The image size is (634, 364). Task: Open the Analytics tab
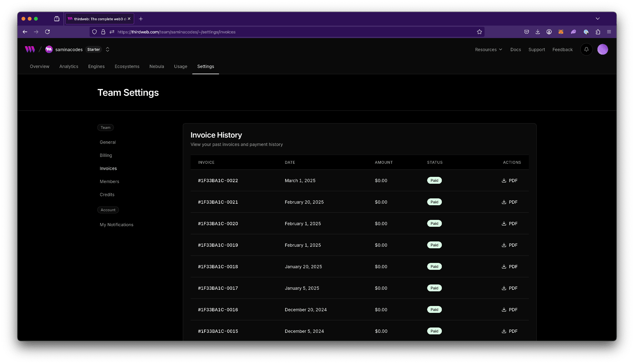[69, 66]
